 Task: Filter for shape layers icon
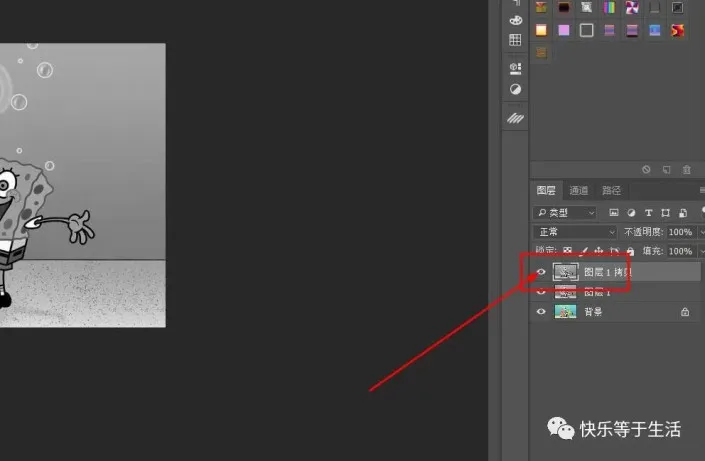(x=665, y=213)
